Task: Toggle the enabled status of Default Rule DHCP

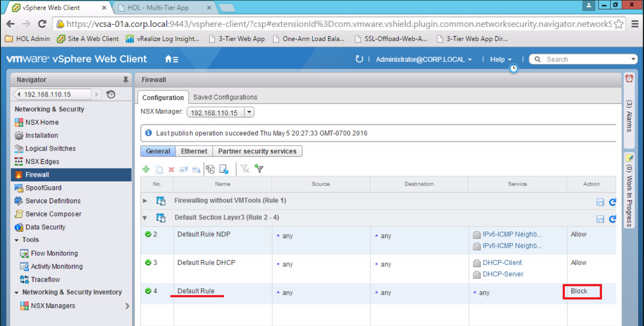Action: pos(148,262)
